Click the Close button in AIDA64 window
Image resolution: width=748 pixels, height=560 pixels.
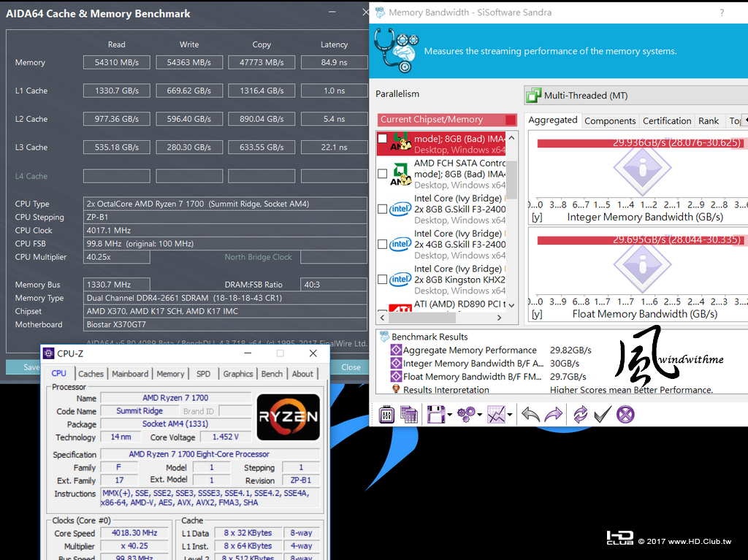(x=351, y=367)
